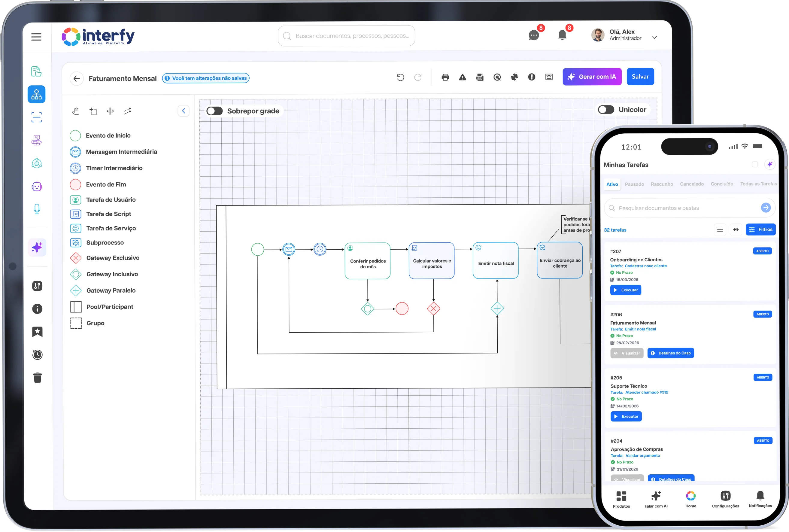Open the Filtros button on phone
The image size is (789, 532).
click(760, 230)
